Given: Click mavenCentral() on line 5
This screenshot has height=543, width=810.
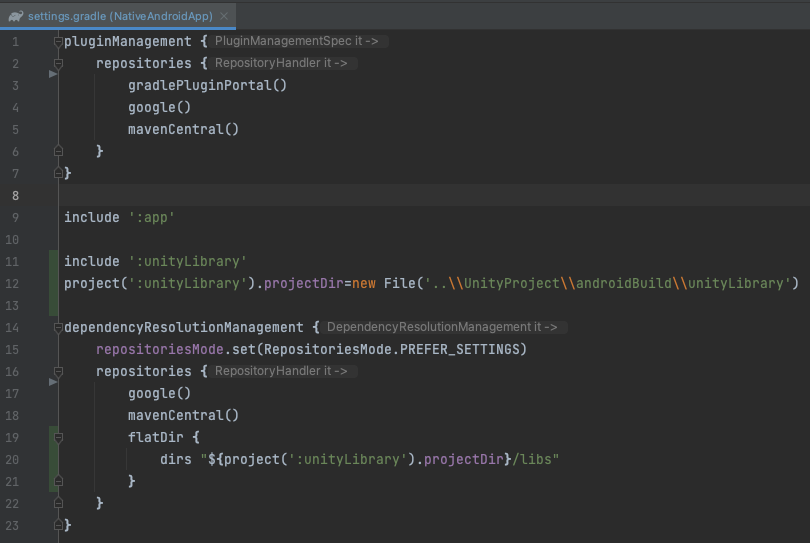Looking at the screenshot, I should tap(183, 129).
